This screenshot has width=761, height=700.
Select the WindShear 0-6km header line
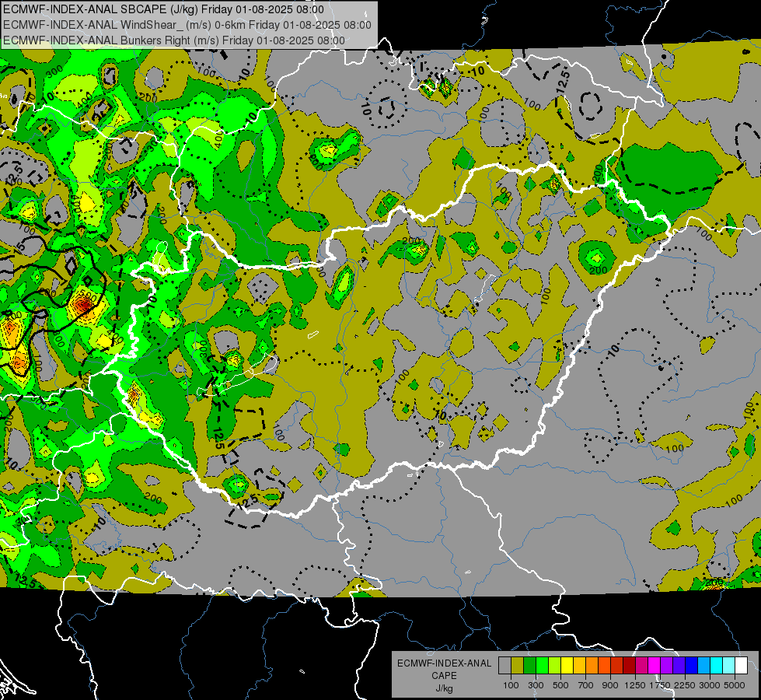(187, 25)
